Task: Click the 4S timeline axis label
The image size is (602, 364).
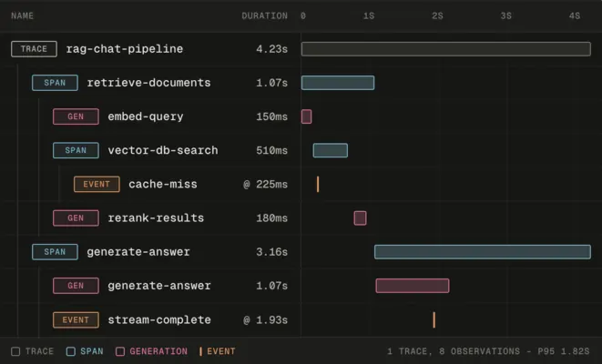Action: 575,16
